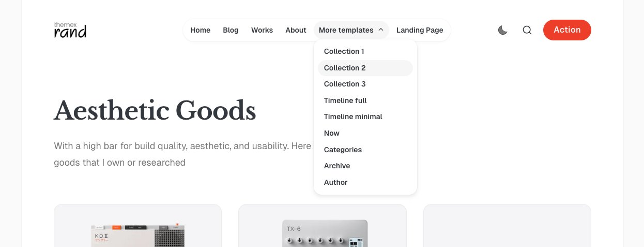Open the Blog page
The image size is (644, 247).
pyautogui.click(x=231, y=30)
